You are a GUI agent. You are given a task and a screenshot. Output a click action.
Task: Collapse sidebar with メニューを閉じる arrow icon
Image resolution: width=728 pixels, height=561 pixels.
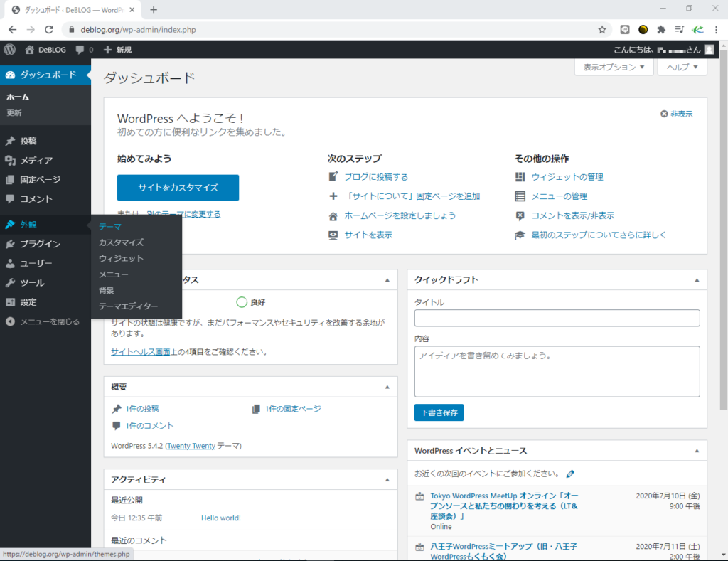tap(10, 321)
